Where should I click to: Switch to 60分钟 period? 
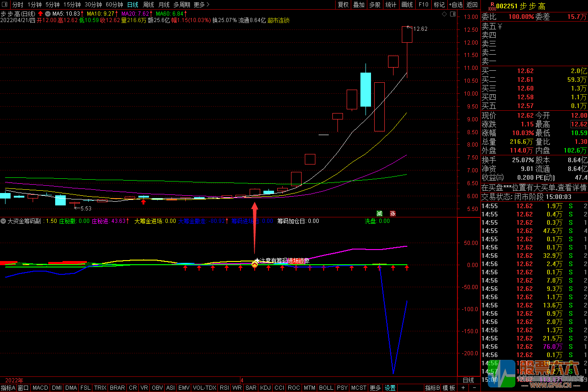coord(114,5)
